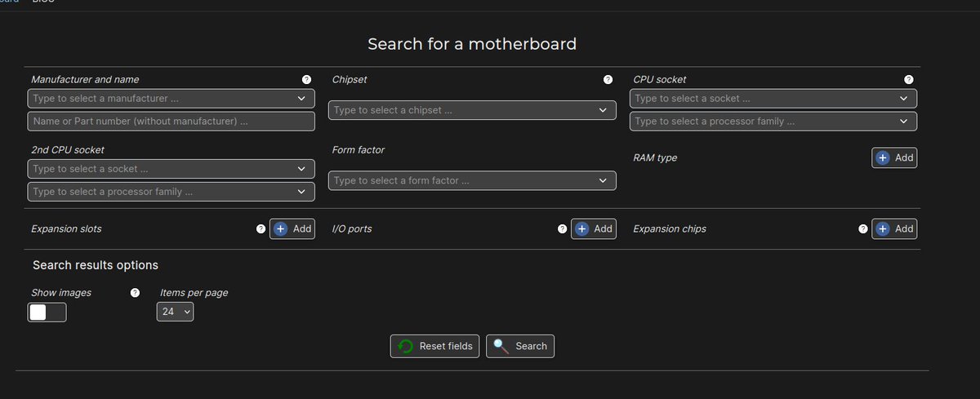This screenshot has width=980, height=399.
Task: Click help icon beside I/O ports
Action: click(x=562, y=229)
